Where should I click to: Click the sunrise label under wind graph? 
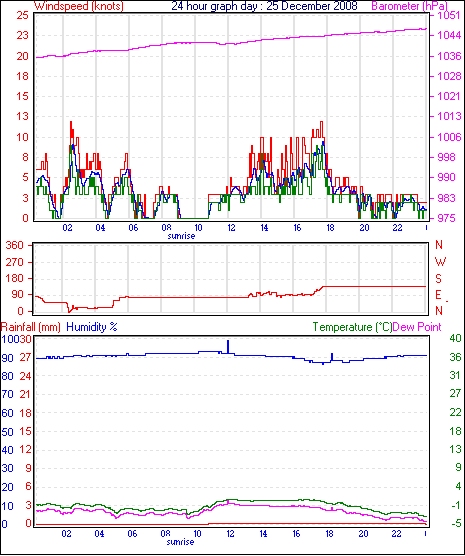181,236
